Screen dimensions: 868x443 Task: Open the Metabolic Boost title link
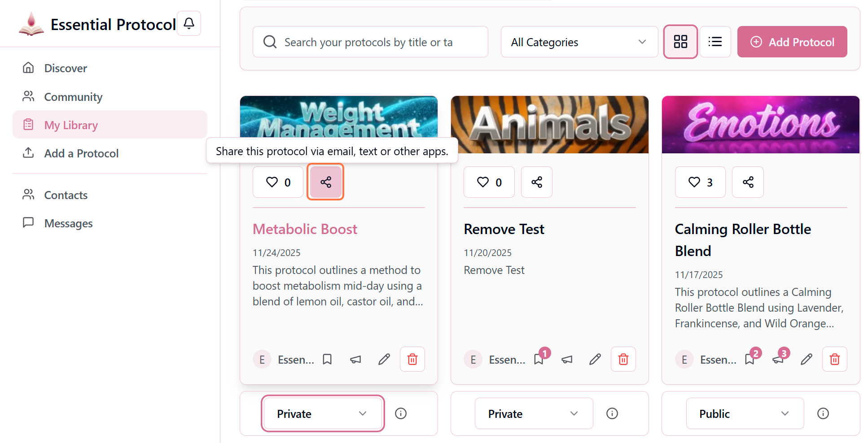click(x=305, y=229)
